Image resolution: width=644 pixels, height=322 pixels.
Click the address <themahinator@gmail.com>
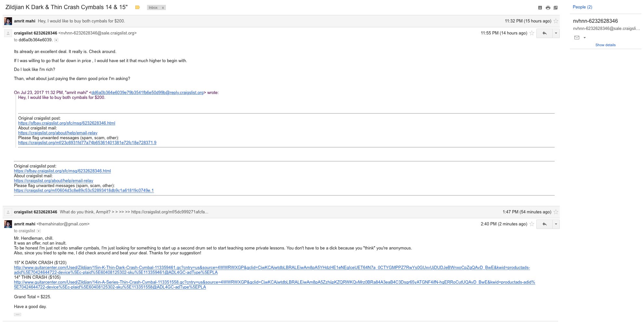tap(63, 224)
